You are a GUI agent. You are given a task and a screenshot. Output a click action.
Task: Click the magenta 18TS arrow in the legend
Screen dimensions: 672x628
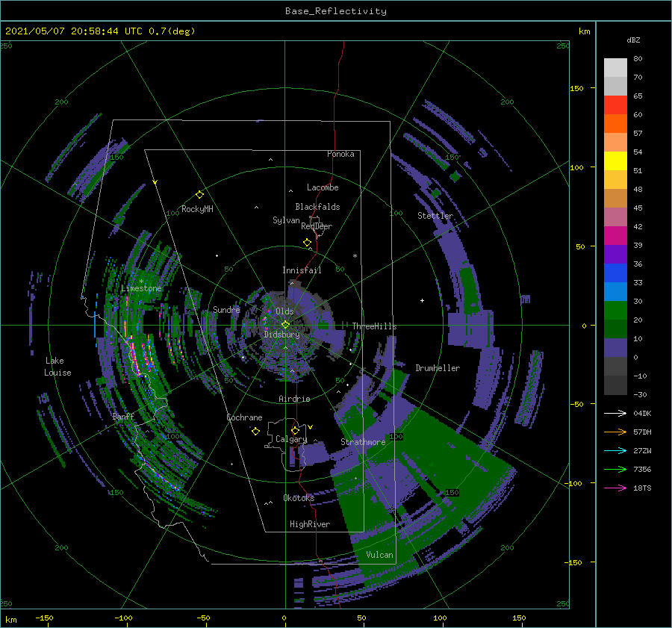click(x=615, y=488)
